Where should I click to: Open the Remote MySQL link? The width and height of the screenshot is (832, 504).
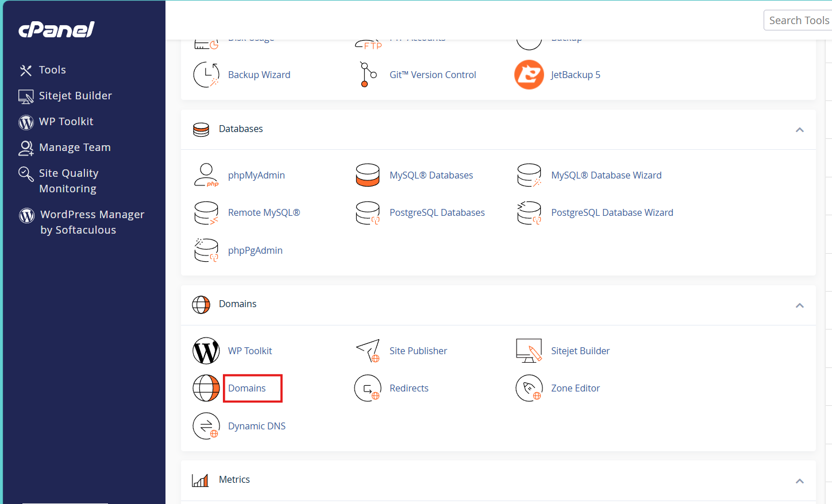pos(264,212)
